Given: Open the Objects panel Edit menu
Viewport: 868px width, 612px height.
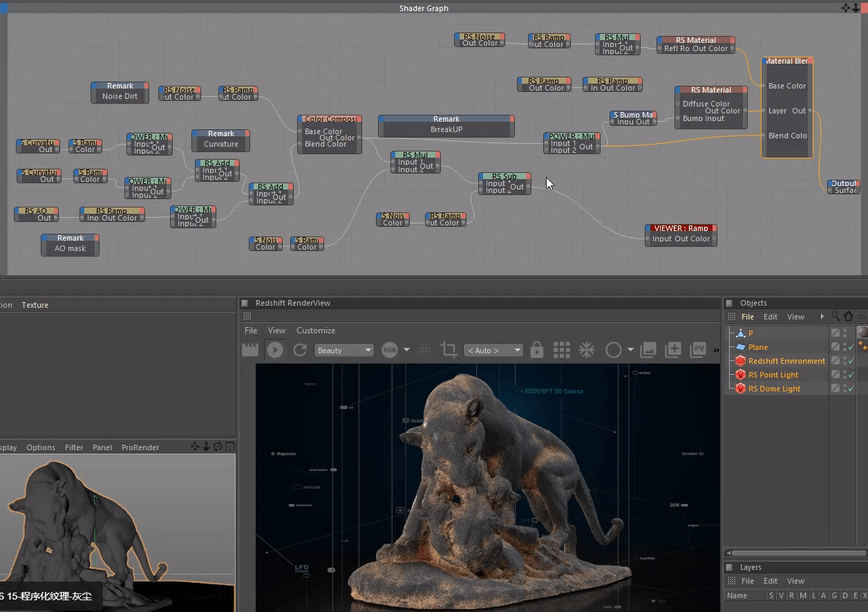Looking at the screenshot, I should coord(771,317).
